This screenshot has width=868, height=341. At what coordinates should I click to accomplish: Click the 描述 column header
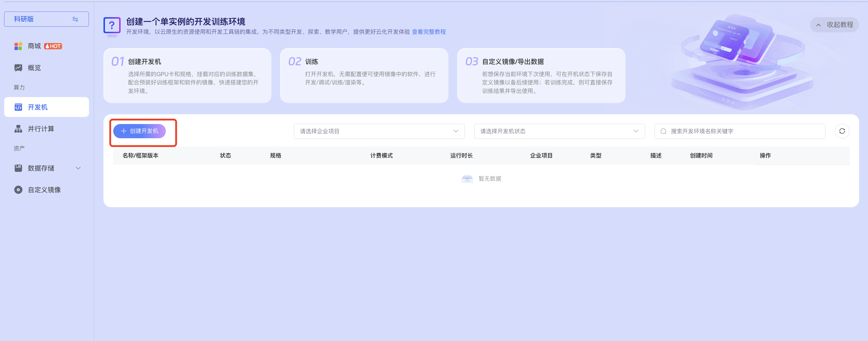(656, 155)
